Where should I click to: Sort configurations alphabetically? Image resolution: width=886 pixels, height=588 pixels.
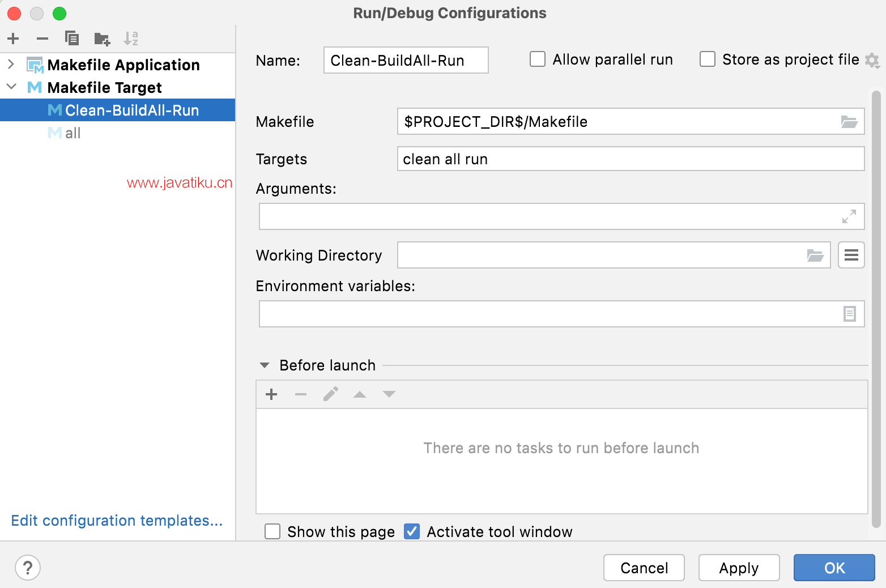(x=131, y=39)
